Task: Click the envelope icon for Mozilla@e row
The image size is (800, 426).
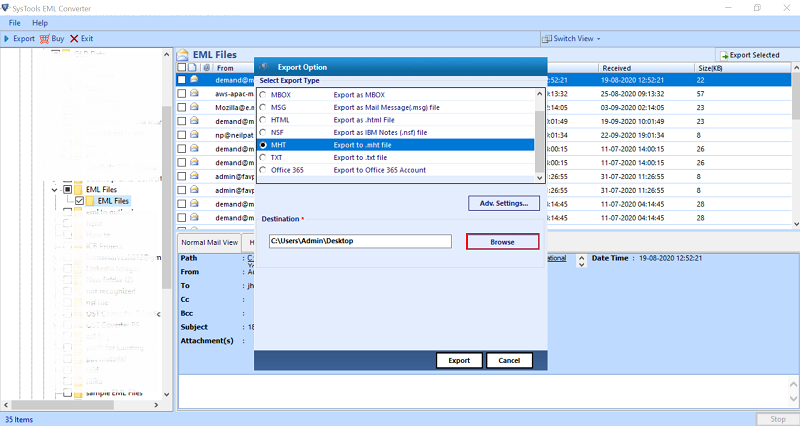Action: 194,107
